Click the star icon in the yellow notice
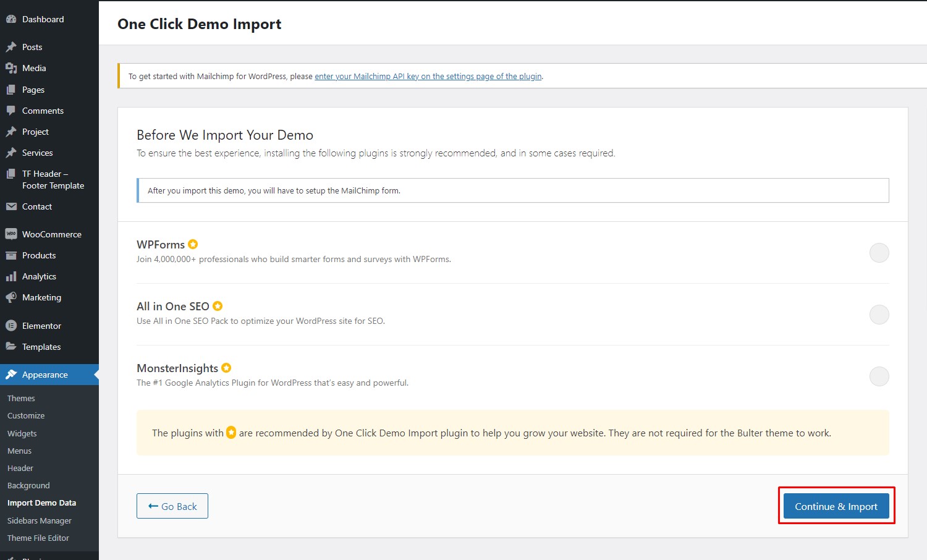This screenshot has height=560, width=927. pyautogui.click(x=231, y=433)
